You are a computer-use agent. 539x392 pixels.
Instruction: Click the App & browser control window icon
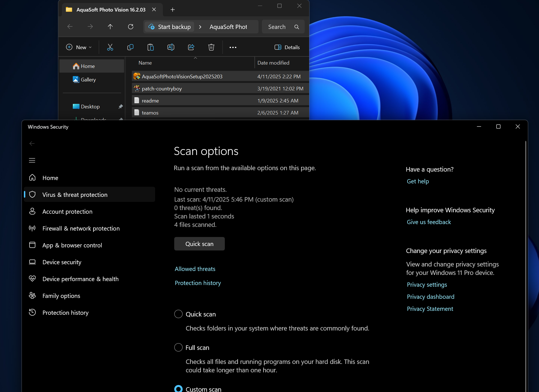click(x=32, y=245)
